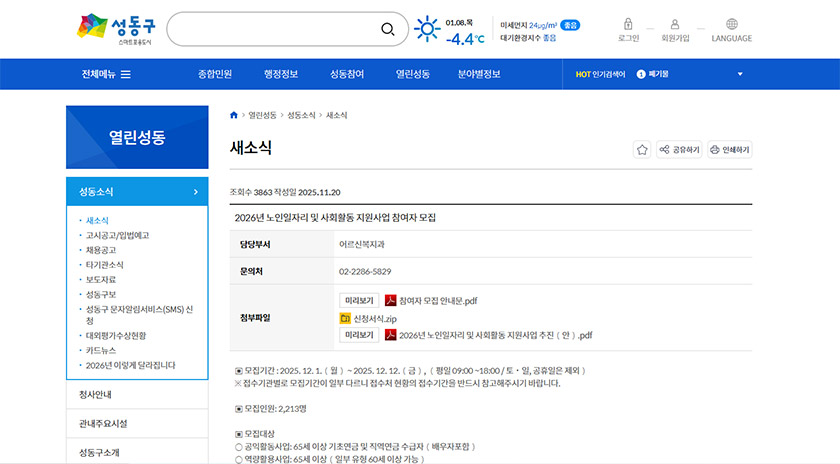The height and width of the screenshot is (464, 840).
Task: Click the 공유하기 button
Action: tap(679, 149)
